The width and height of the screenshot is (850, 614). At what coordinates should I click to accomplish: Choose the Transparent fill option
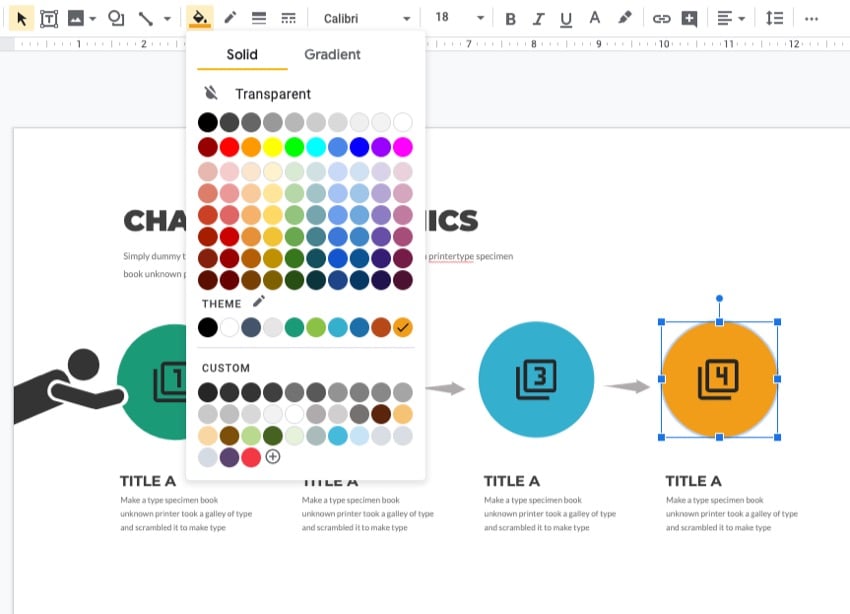(272, 94)
